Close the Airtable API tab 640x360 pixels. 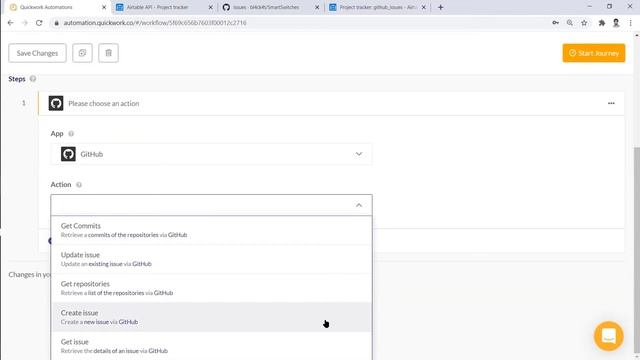(x=211, y=7)
